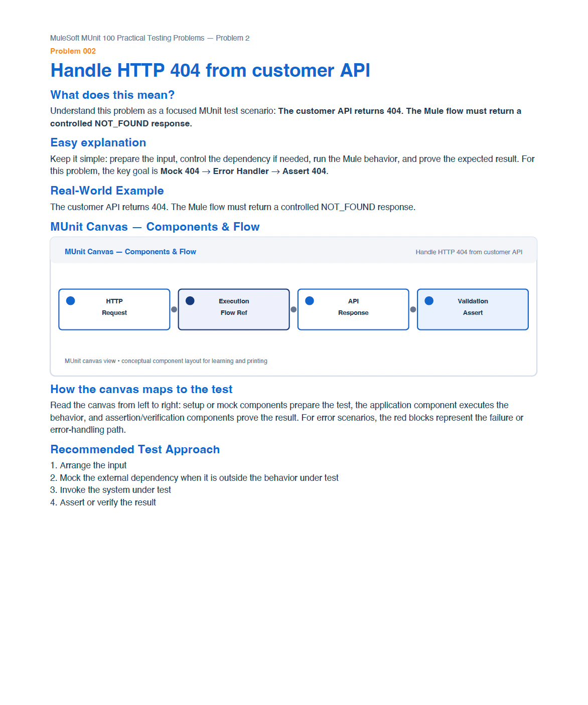The image size is (588, 705).
Task: Click the bold 'Assert 404.' text
Action: [x=306, y=171]
